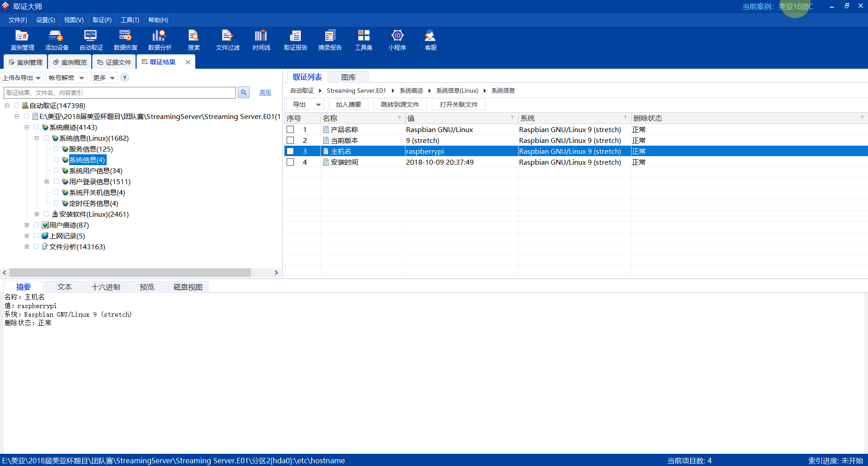Click the help question mark icon

[x=125, y=78]
